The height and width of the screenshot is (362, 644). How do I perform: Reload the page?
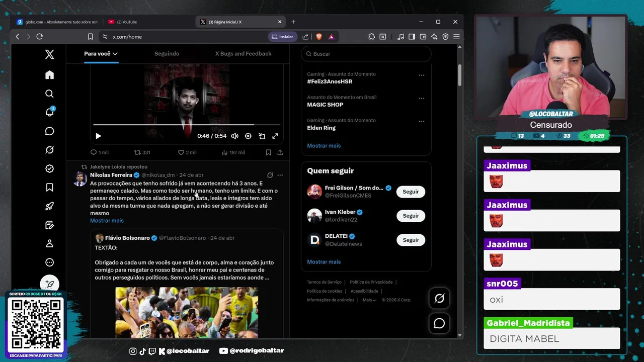[40, 37]
